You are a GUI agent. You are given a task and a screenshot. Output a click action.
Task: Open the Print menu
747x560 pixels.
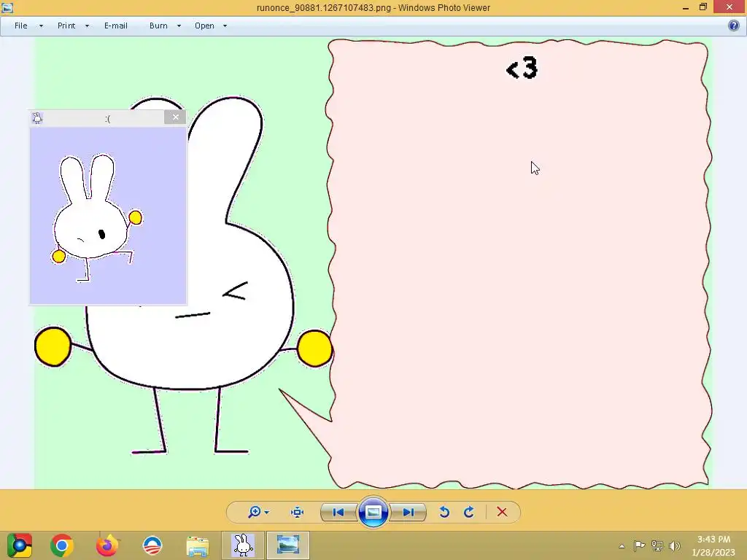tap(66, 26)
